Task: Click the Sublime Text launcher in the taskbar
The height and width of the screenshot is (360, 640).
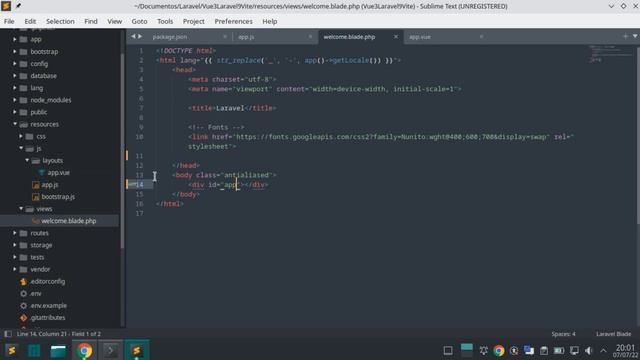Action: tap(12, 350)
